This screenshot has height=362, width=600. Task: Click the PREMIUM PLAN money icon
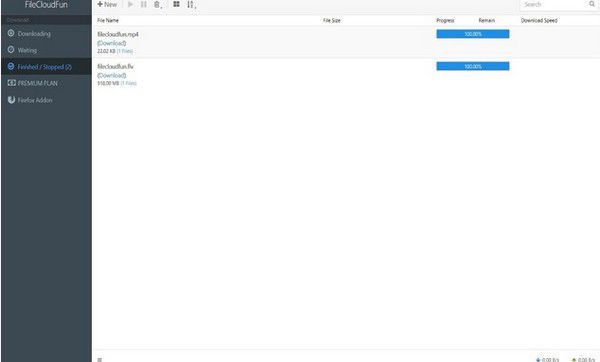(11, 83)
